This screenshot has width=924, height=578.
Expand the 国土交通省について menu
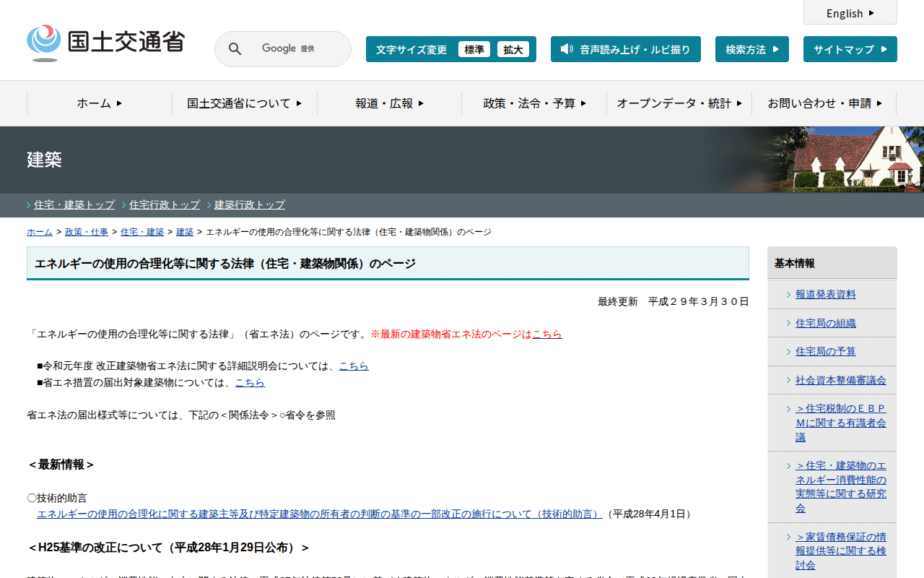(x=244, y=103)
